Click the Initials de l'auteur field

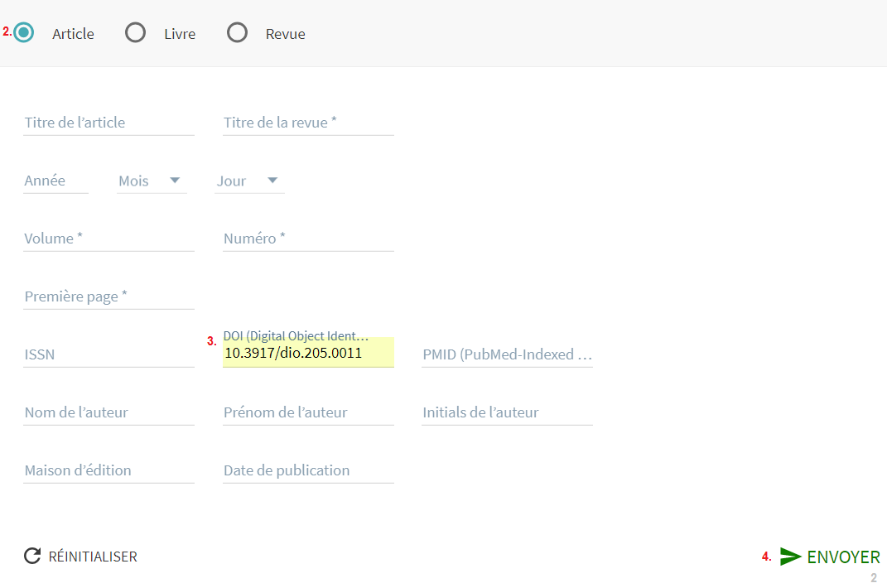click(x=508, y=413)
